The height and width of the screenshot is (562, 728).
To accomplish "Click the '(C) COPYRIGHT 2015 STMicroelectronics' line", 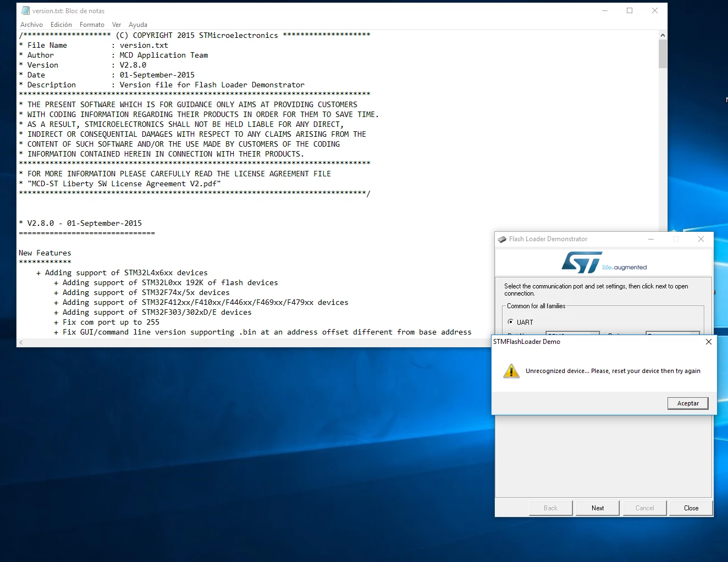I will [195, 35].
